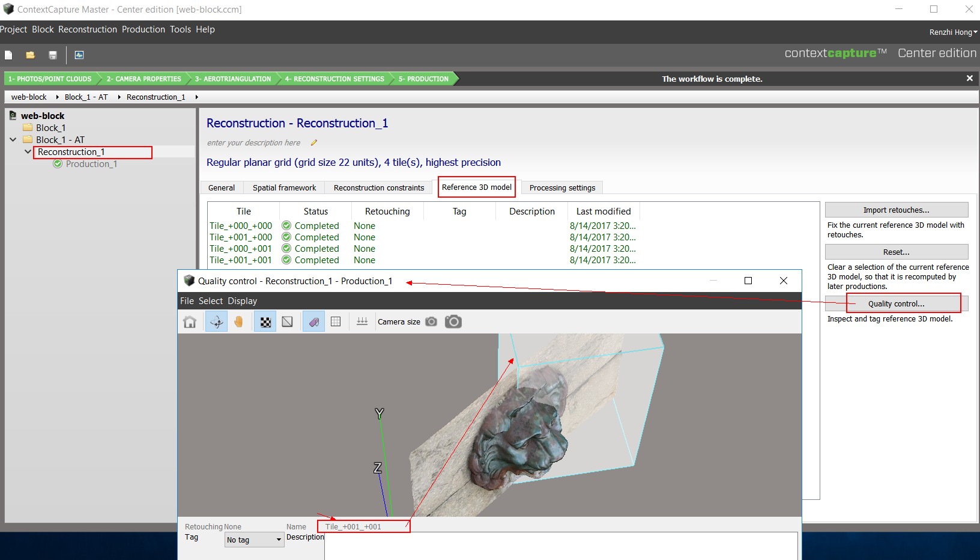Click the Reset button
The image size is (980, 560).
click(x=896, y=252)
